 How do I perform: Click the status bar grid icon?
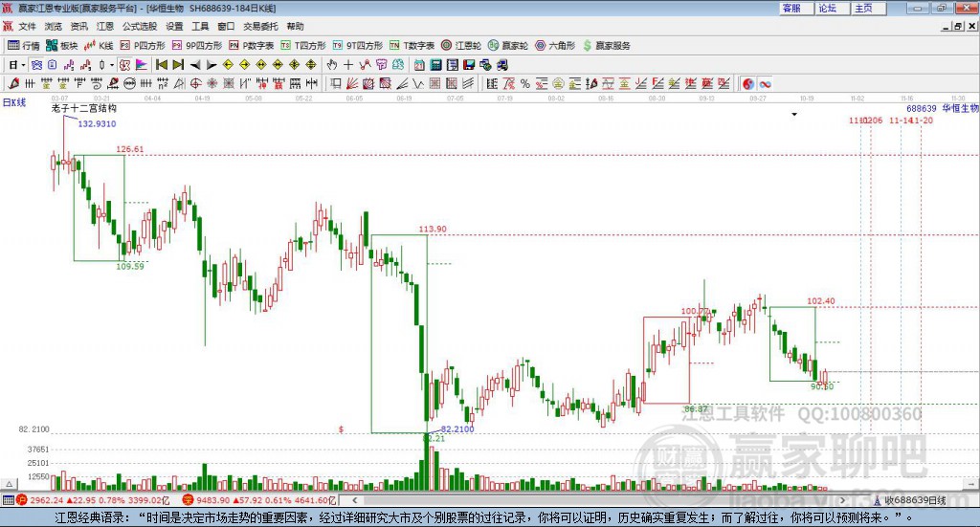(x=8, y=500)
